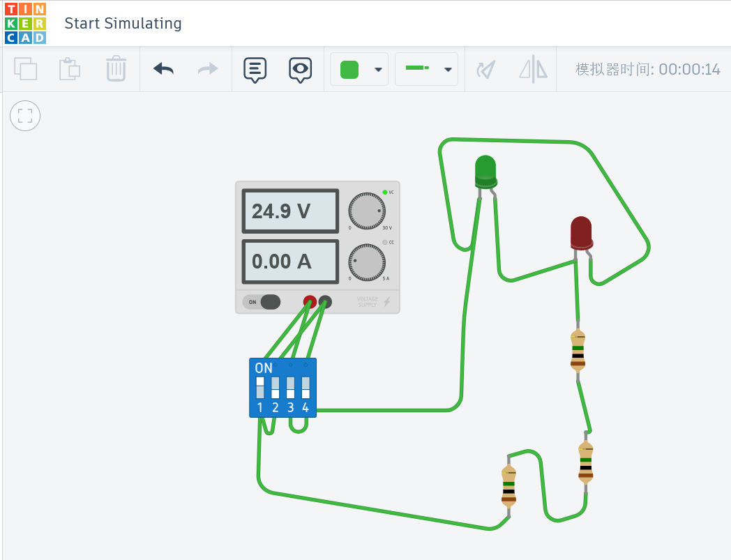This screenshot has height=560, width=731.
Task: Click the power supply voltage knob
Action: coord(367,211)
